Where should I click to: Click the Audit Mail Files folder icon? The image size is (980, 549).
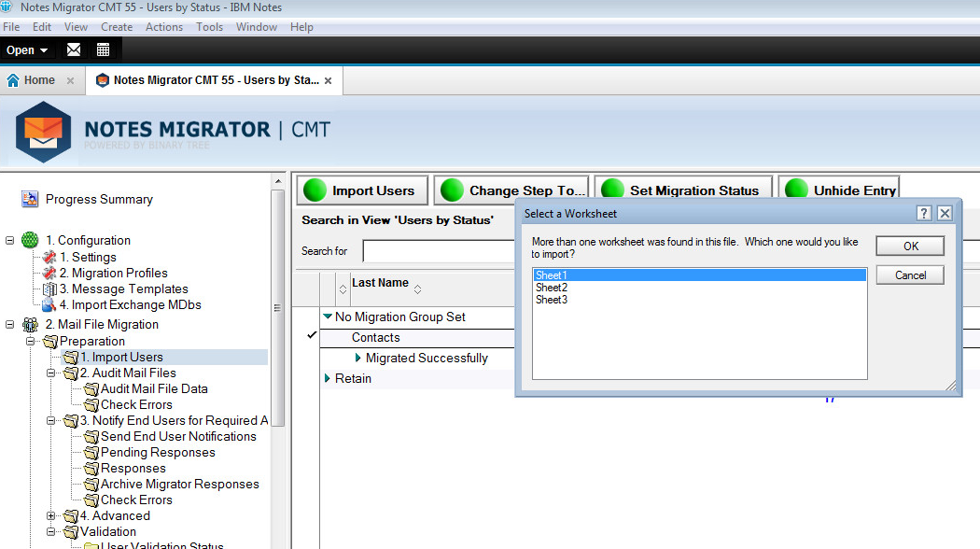click(x=71, y=373)
